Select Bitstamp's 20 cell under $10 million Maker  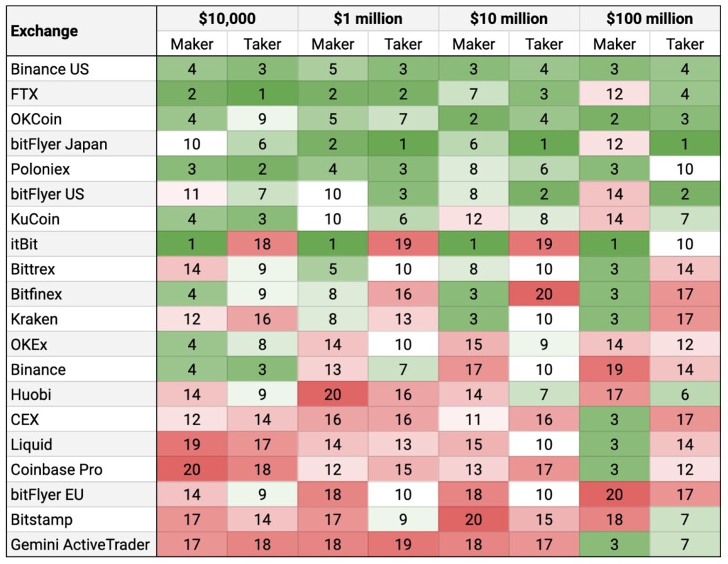[x=474, y=519]
